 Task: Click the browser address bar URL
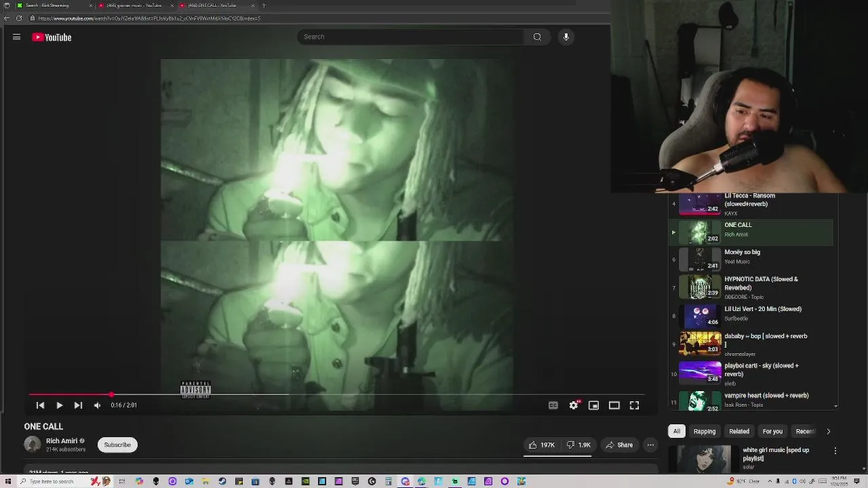pyautogui.click(x=149, y=18)
